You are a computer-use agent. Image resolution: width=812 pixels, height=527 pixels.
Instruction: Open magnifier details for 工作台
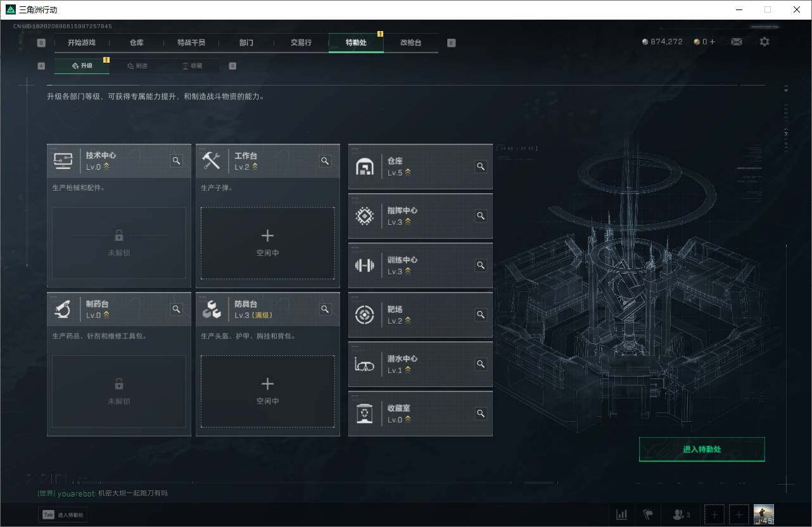325,161
